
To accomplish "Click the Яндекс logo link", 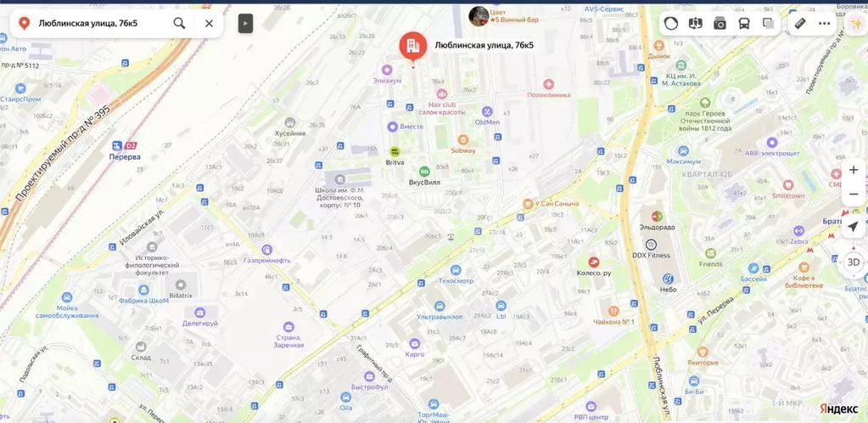I will coord(838,409).
